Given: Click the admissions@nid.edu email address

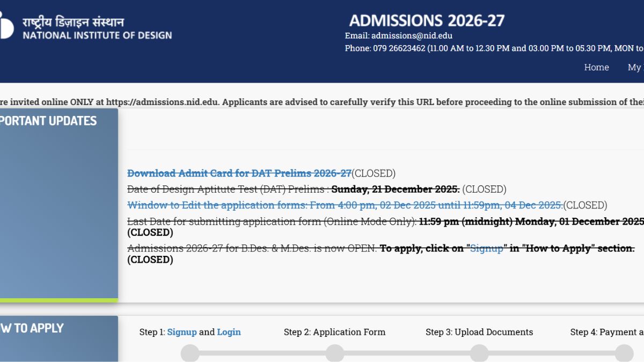Looking at the screenshot, I should click(x=412, y=36).
